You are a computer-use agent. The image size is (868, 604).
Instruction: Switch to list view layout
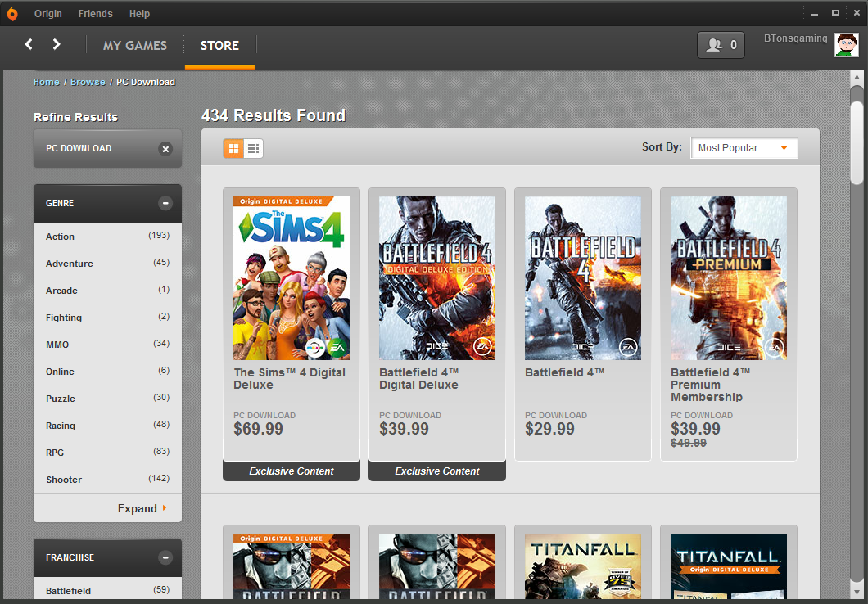coord(254,148)
